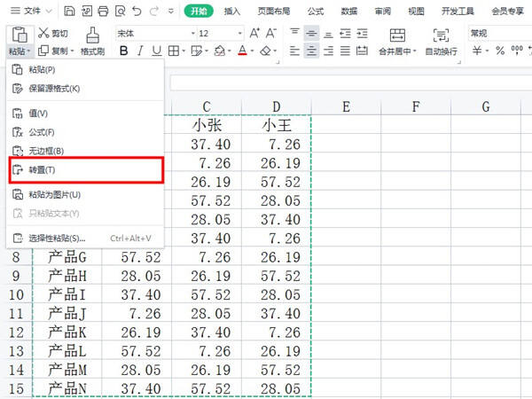Apply cell borders icon
Viewport: 532px width, 399px height.
174,51
